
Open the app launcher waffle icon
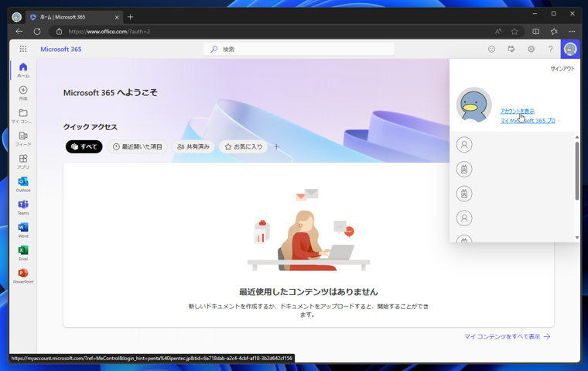23,49
